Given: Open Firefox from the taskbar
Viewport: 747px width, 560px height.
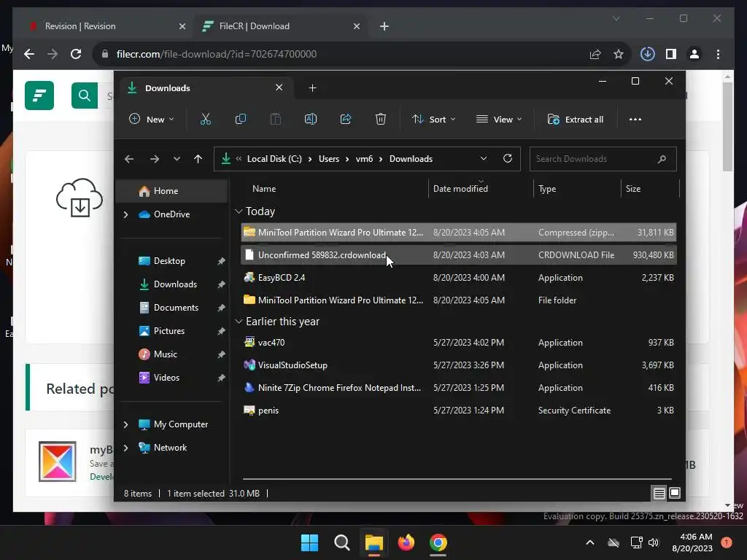Looking at the screenshot, I should tap(406, 542).
